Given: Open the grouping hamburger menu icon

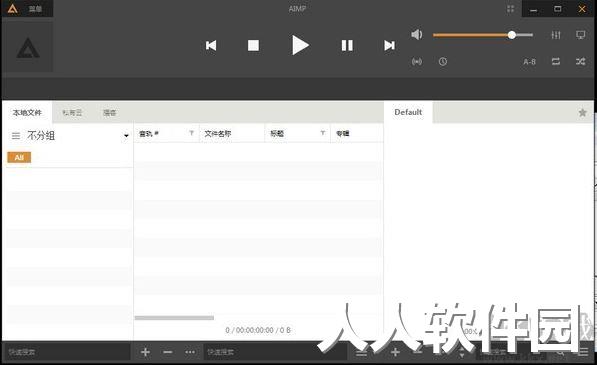Looking at the screenshot, I should [x=16, y=135].
